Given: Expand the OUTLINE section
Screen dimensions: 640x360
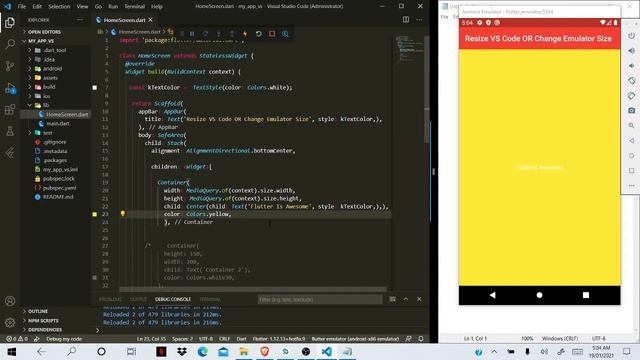Looking at the screenshot, I should point(38,311).
